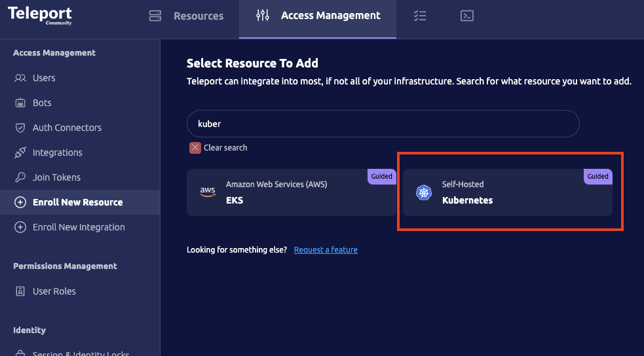The height and width of the screenshot is (356, 644).
Task: Click the Resources server stack icon
Action: (155, 16)
